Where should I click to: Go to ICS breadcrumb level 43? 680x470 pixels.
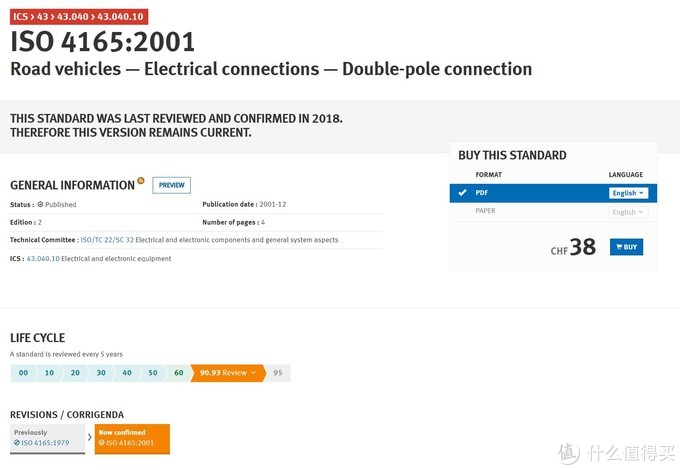43,18
